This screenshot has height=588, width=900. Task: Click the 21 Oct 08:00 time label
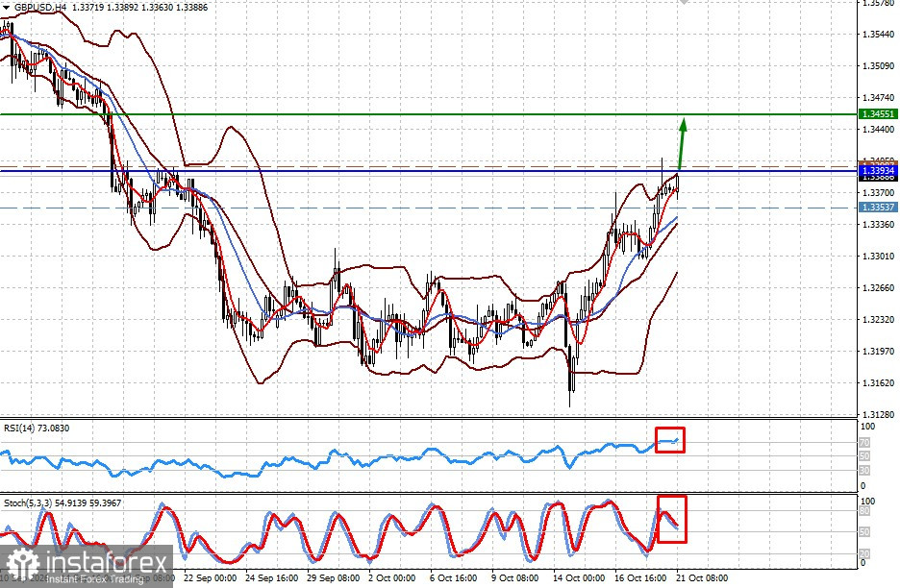701,577
